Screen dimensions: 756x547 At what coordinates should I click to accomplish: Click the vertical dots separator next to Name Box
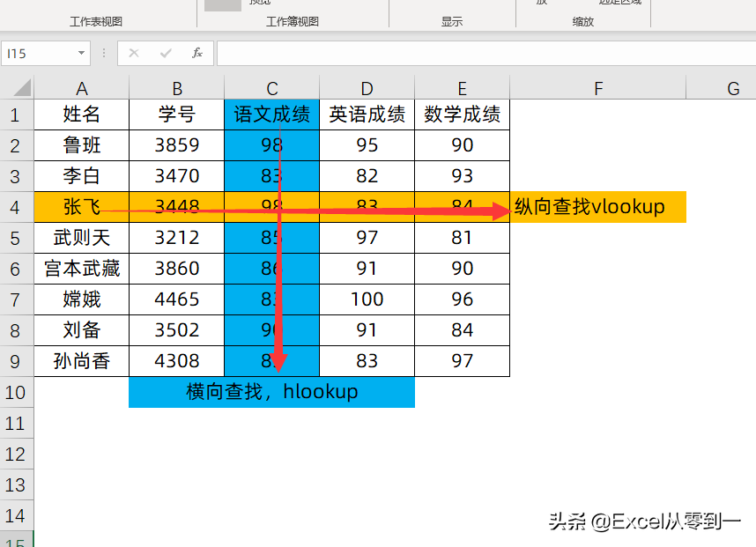pos(103,53)
